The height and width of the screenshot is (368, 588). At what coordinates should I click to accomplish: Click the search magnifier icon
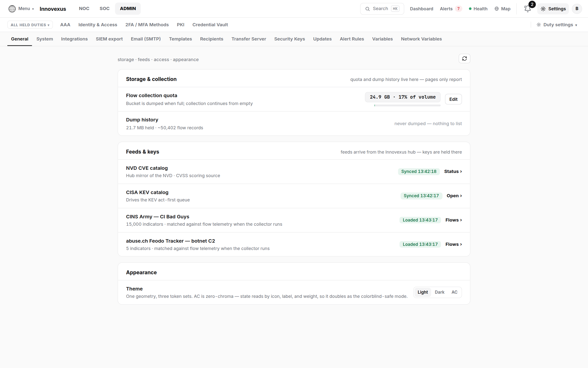pyautogui.click(x=367, y=9)
